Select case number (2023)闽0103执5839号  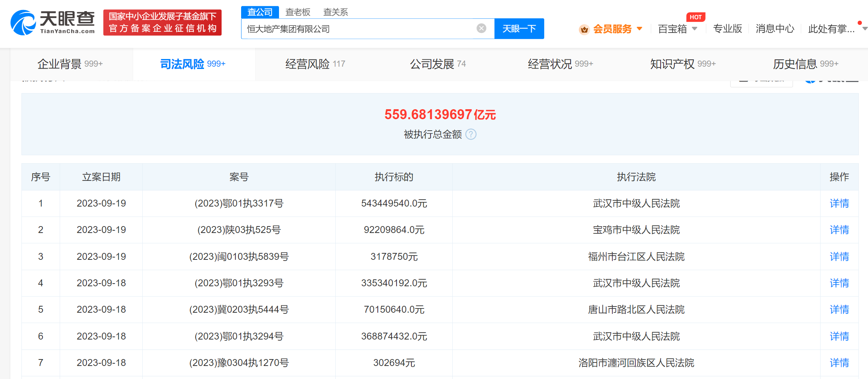tap(239, 257)
